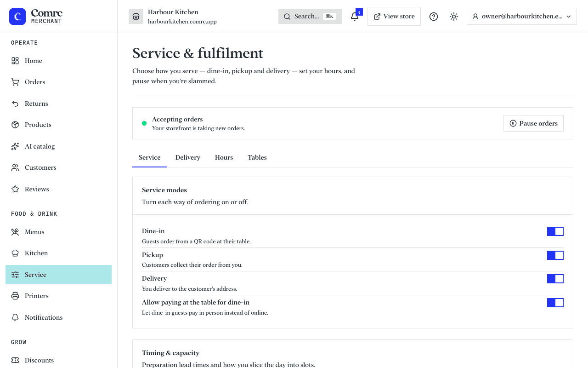Stay on the Service tab

(150, 157)
